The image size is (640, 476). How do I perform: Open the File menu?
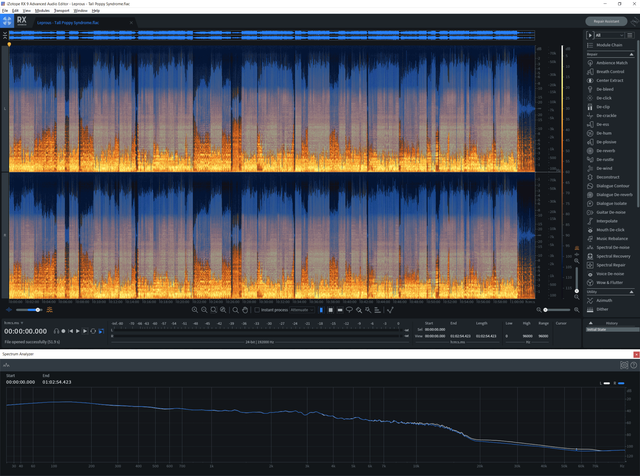coord(5,11)
